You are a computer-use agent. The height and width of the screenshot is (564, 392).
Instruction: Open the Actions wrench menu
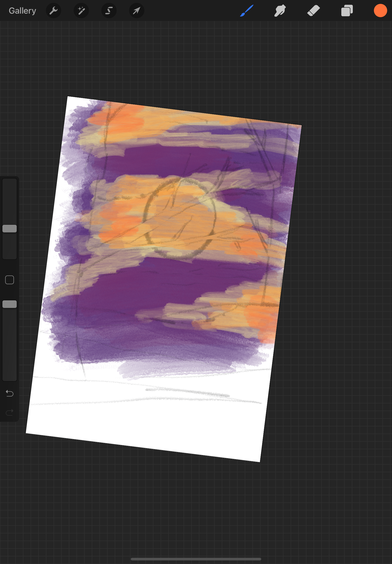53,11
